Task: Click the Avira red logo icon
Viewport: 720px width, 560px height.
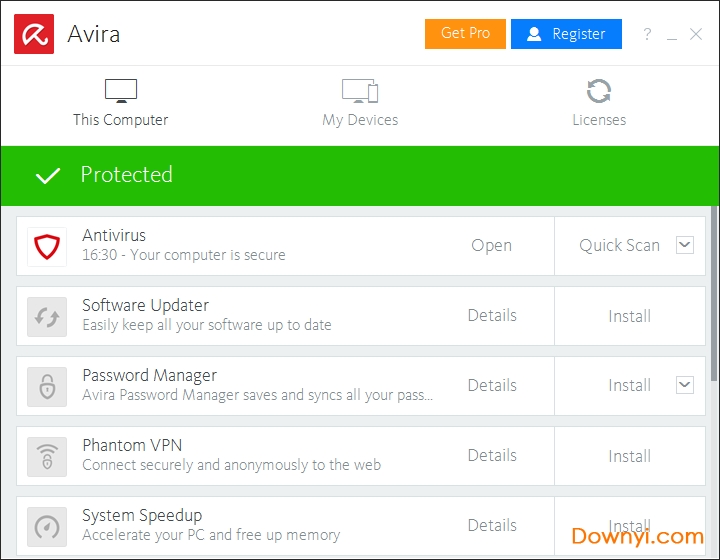Action: point(34,34)
